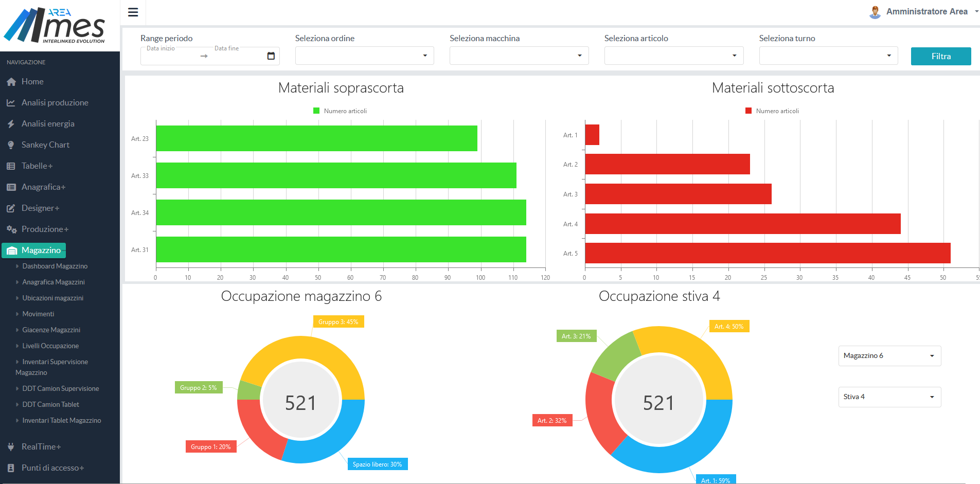
Task: Select the Magazzino menu item
Action: [34, 250]
